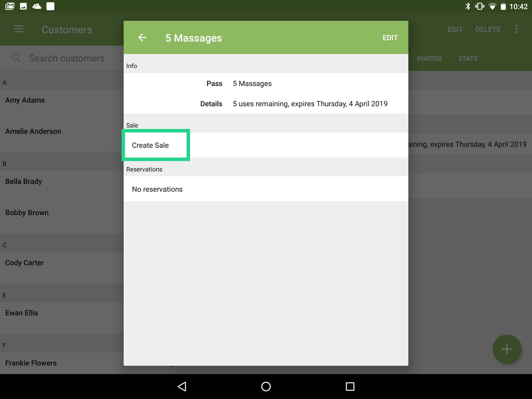Open the hamburger navigation menu
The width and height of the screenshot is (532, 399).
[19, 29]
